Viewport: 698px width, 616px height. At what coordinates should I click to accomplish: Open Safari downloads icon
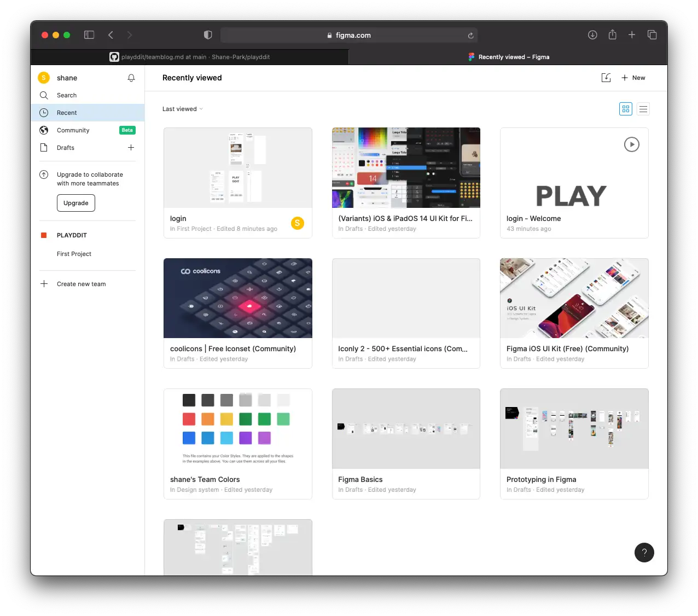[592, 35]
